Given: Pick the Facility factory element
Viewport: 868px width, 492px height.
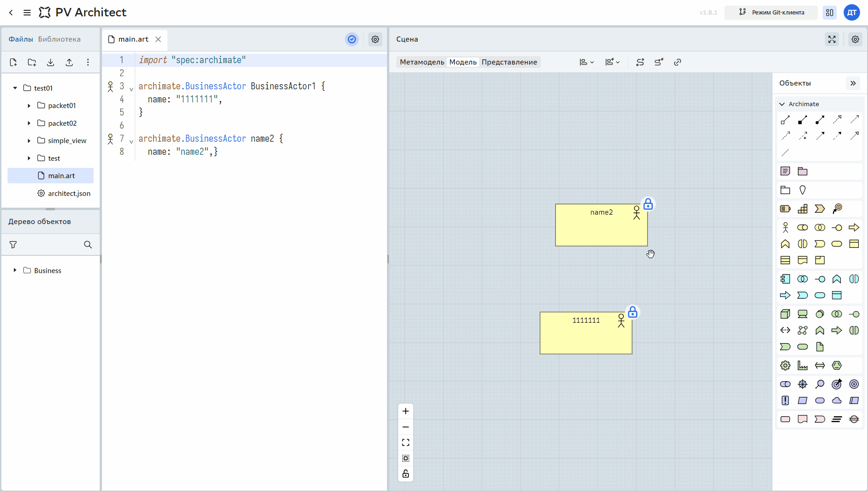Looking at the screenshot, I should click(x=802, y=365).
